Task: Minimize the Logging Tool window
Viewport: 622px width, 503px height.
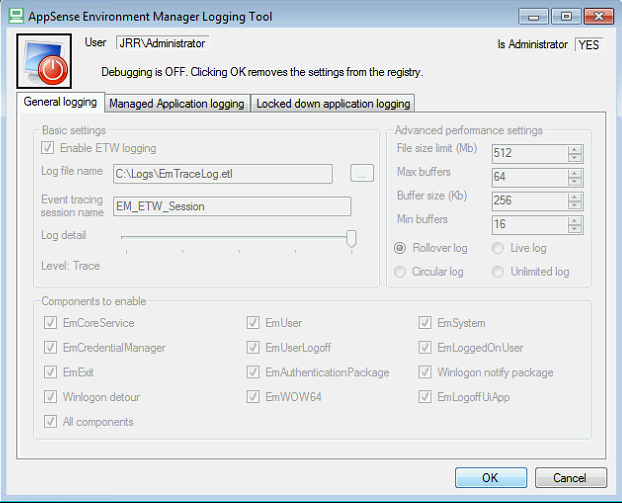Action: (533, 17)
